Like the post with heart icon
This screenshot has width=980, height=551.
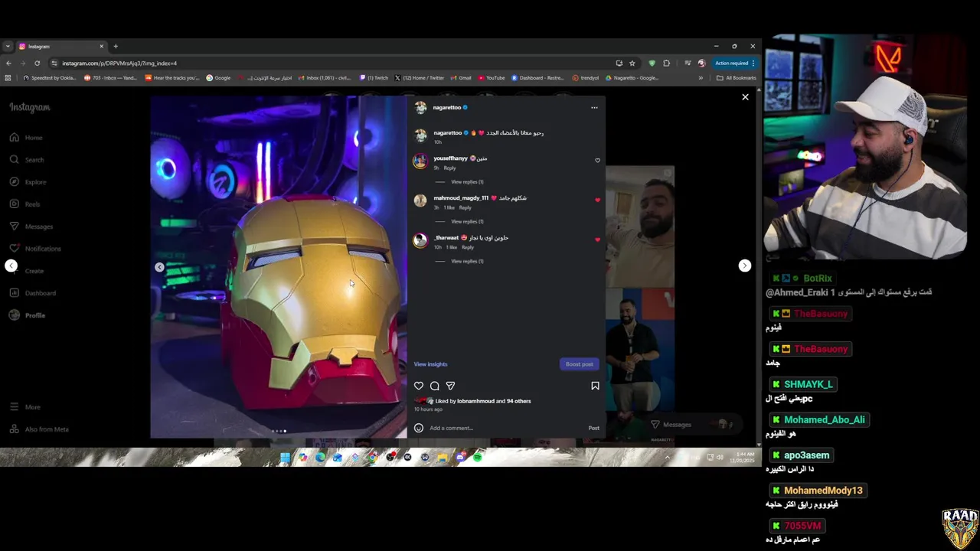click(x=419, y=386)
